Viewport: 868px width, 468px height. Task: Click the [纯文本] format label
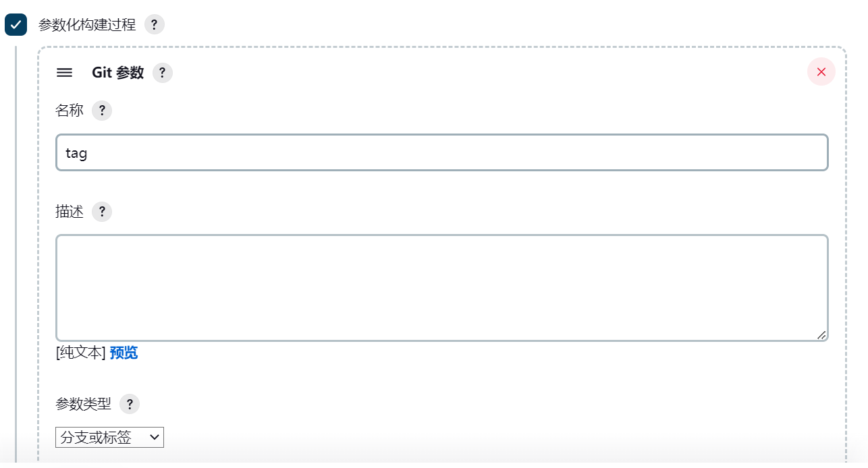pyautogui.click(x=81, y=353)
